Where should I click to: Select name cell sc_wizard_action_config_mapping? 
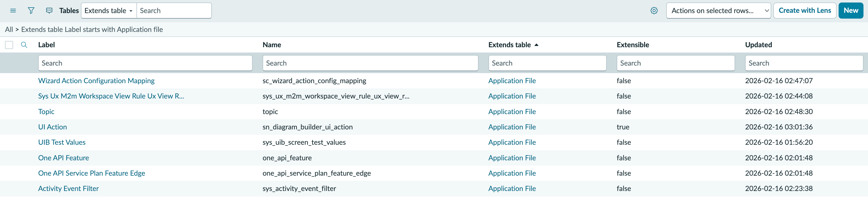point(314,81)
